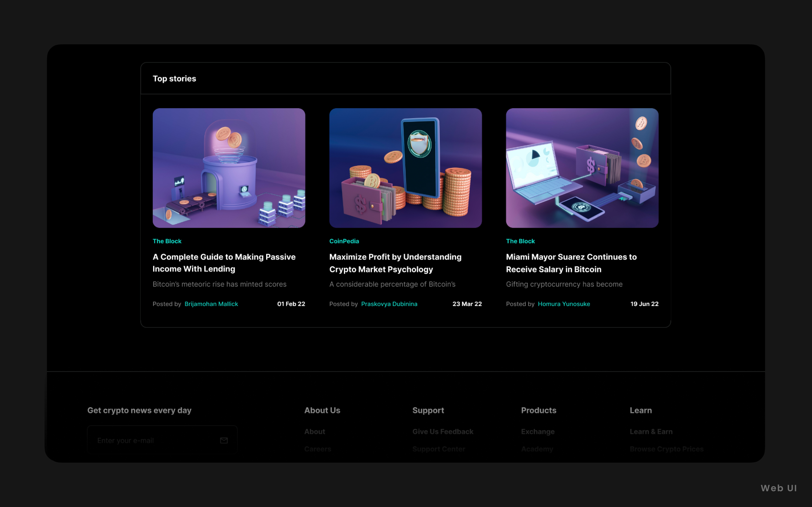Image resolution: width=812 pixels, height=507 pixels.
Task: Open the passive income lending article thumbnail
Action: point(229,168)
